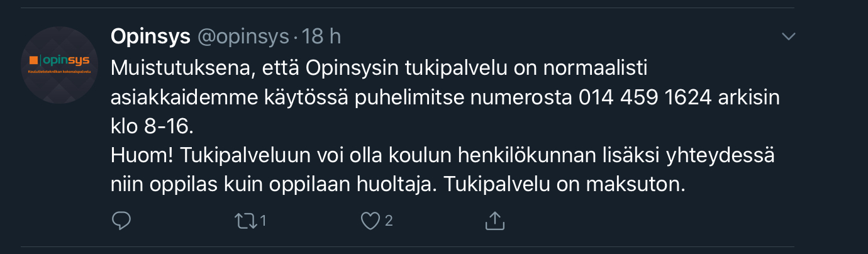Like the tweet with the heart icon
868x254 pixels.
coord(372,220)
